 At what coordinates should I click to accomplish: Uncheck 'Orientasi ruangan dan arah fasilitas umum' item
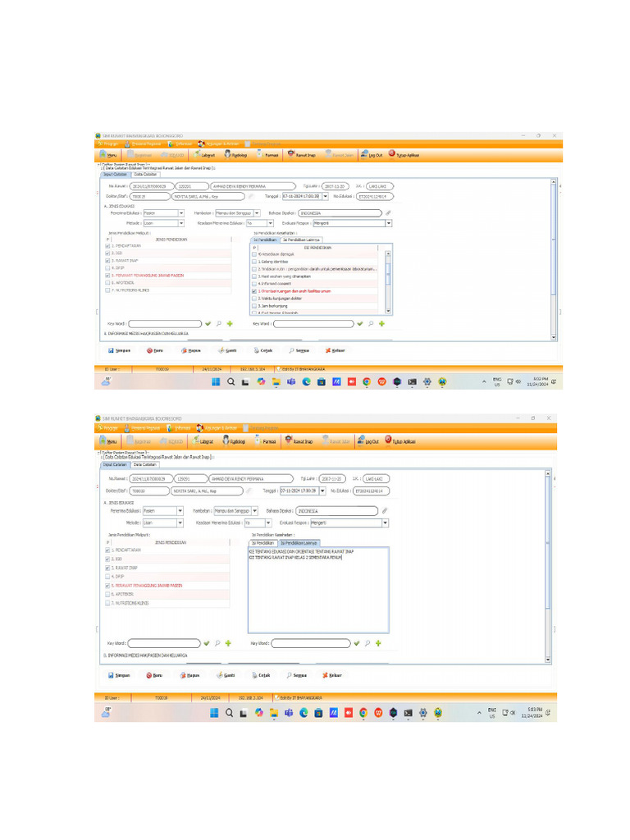point(254,291)
